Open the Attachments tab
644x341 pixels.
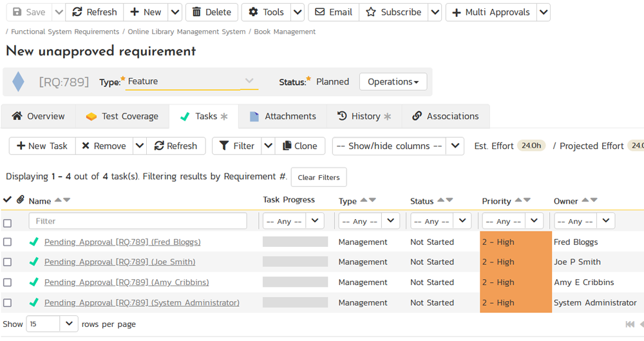[x=283, y=117]
